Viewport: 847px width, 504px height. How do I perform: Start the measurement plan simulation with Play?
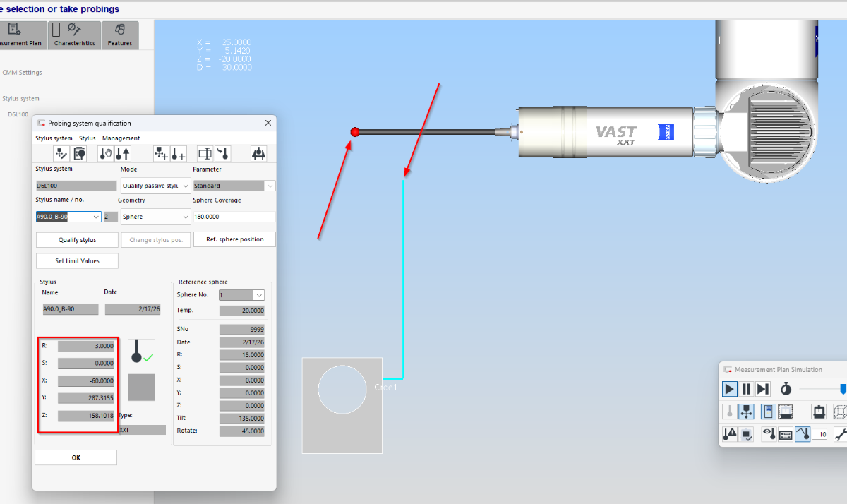coord(730,389)
